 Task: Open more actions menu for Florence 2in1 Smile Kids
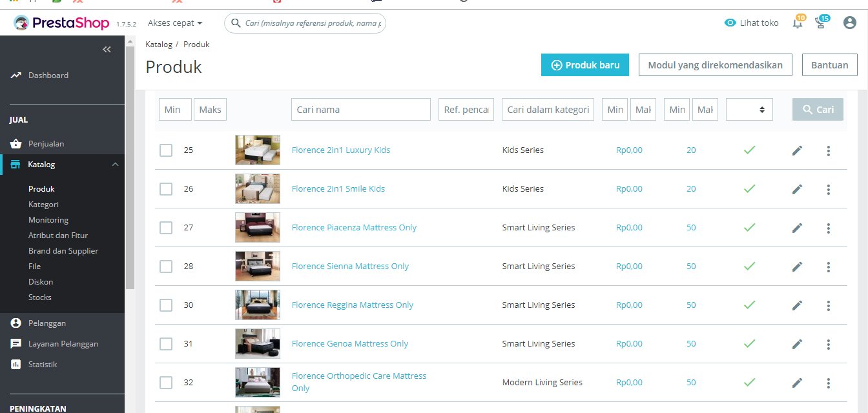(x=829, y=190)
